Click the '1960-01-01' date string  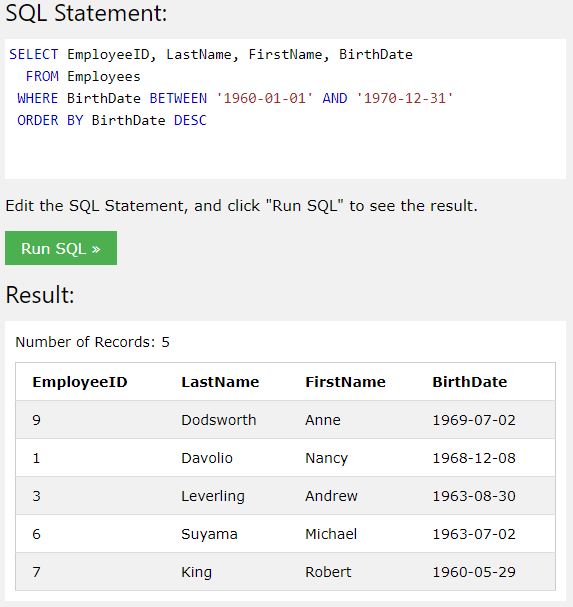click(x=264, y=98)
